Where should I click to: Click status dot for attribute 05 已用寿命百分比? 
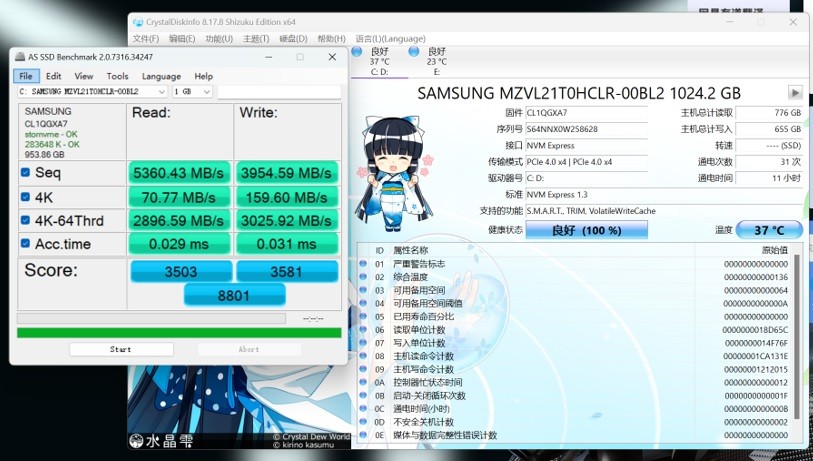coord(363,316)
